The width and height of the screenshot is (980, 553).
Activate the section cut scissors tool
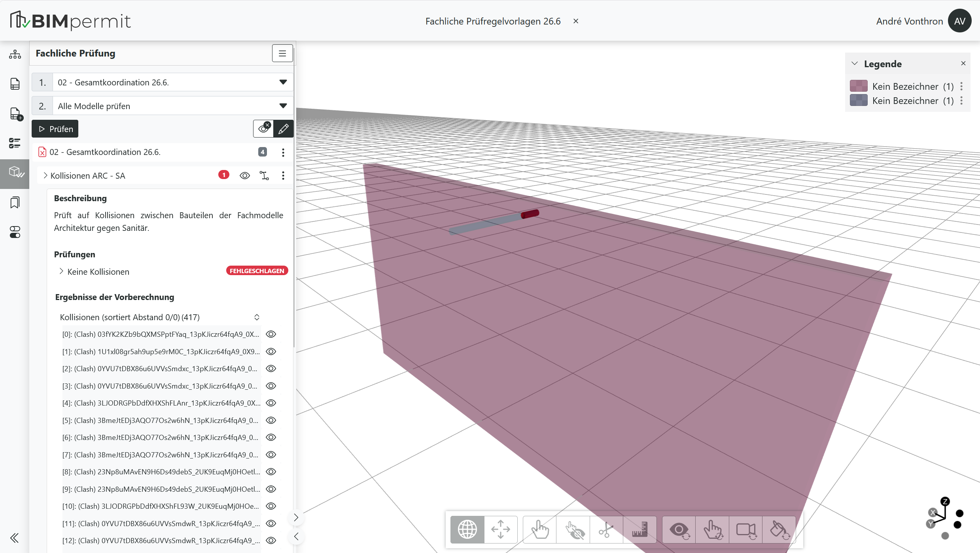click(x=606, y=530)
